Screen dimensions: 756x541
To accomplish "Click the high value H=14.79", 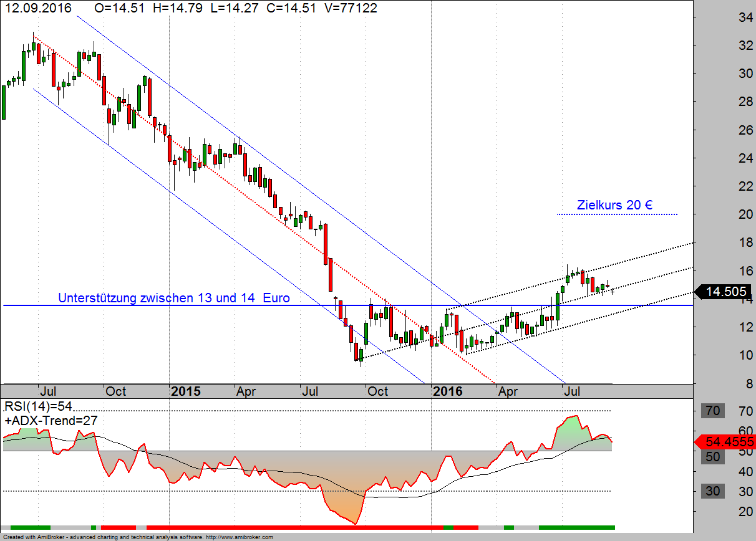I will [178, 8].
